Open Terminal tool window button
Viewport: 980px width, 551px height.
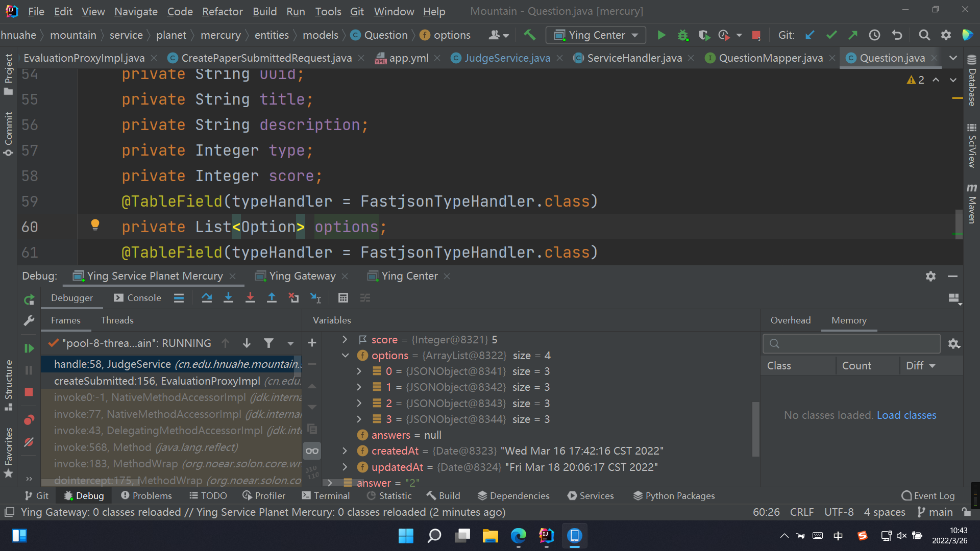click(326, 496)
